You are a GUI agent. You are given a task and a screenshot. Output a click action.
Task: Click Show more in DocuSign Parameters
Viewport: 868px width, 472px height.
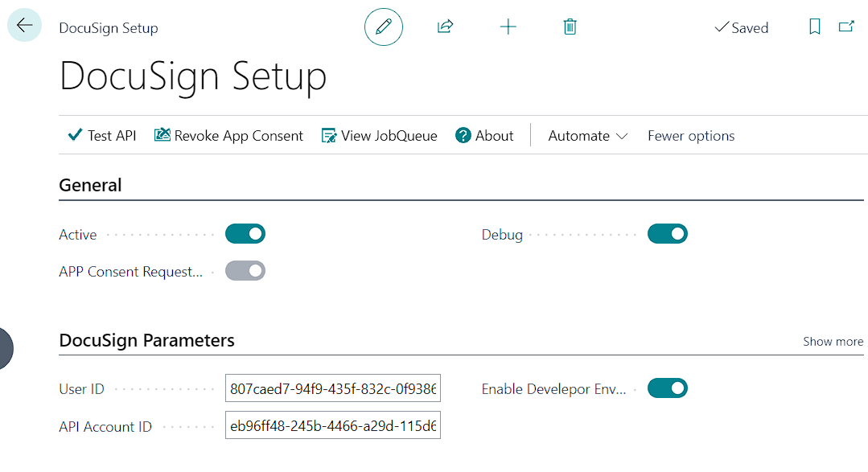tap(833, 342)
